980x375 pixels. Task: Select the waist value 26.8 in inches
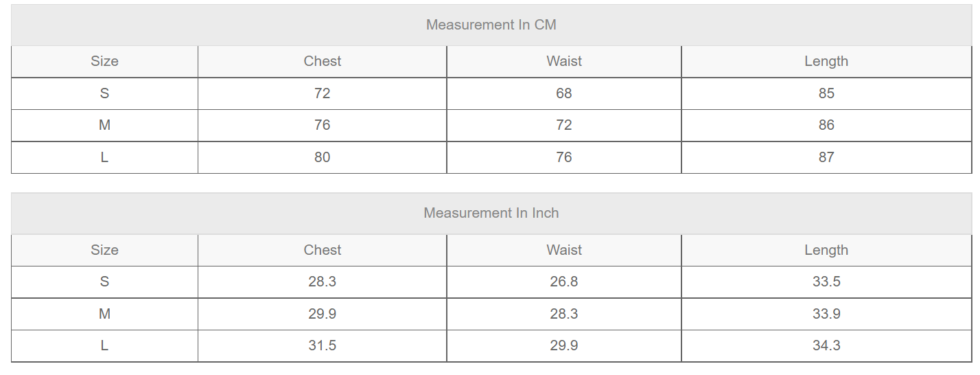point(563,282)
